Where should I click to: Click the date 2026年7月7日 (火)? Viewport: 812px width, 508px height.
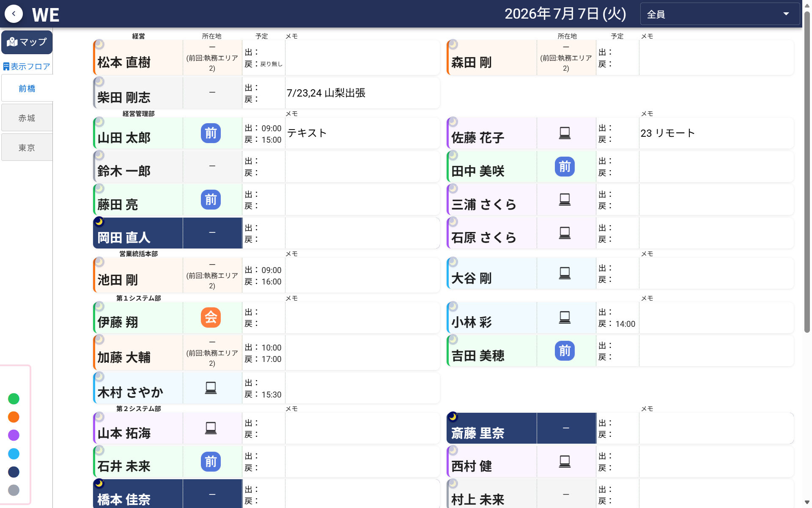pos(565,14)
